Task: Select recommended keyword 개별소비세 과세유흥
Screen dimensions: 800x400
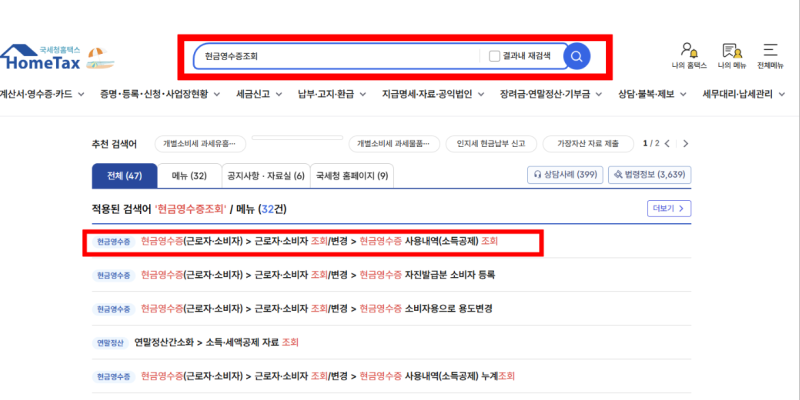Action: (200, 144)
